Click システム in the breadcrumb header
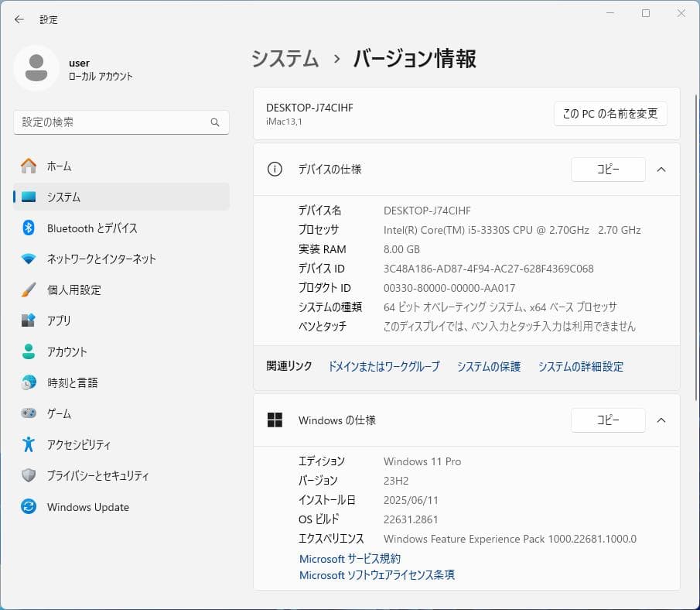This screenshot has height=610, width=700. [285, 58]
